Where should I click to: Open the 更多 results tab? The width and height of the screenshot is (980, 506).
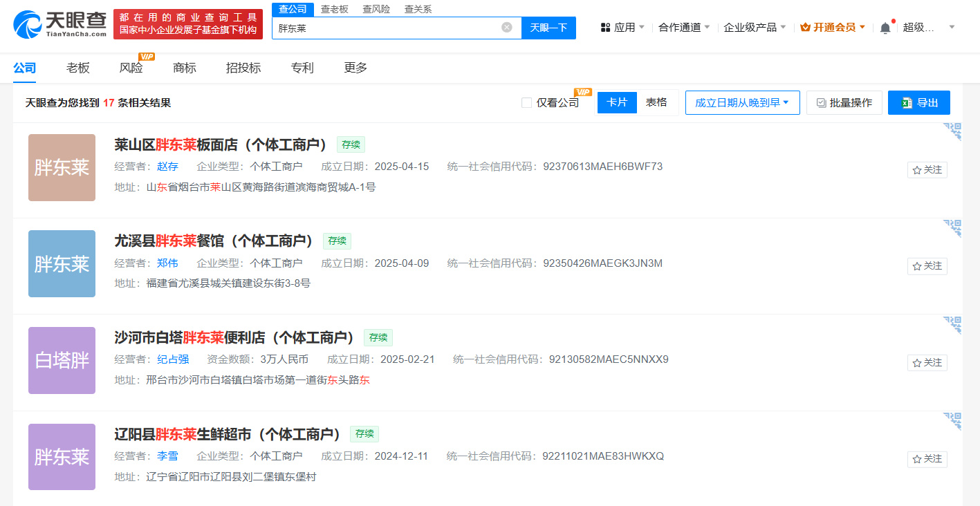pyautogui.click(x=355, y=68)
